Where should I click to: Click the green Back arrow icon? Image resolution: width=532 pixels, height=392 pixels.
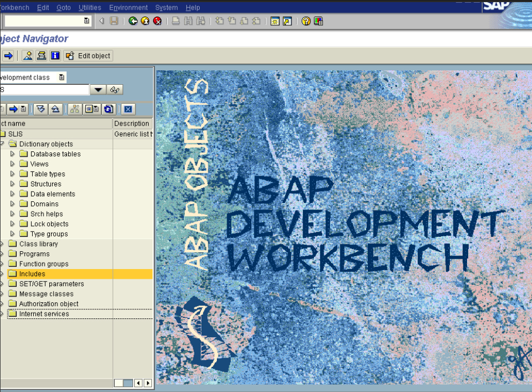coord(133,21)
